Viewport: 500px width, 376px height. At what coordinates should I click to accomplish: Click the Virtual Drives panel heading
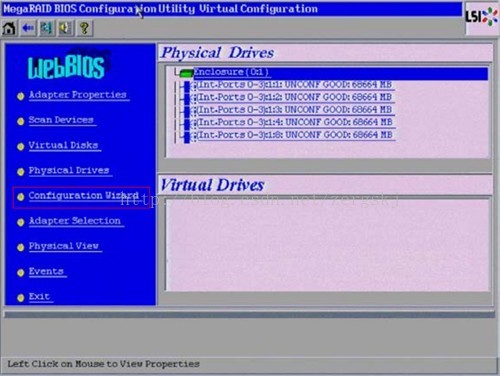point(212,185)
